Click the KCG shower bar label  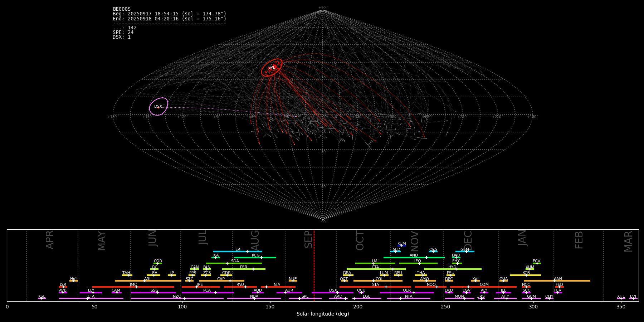pos(256,255)
